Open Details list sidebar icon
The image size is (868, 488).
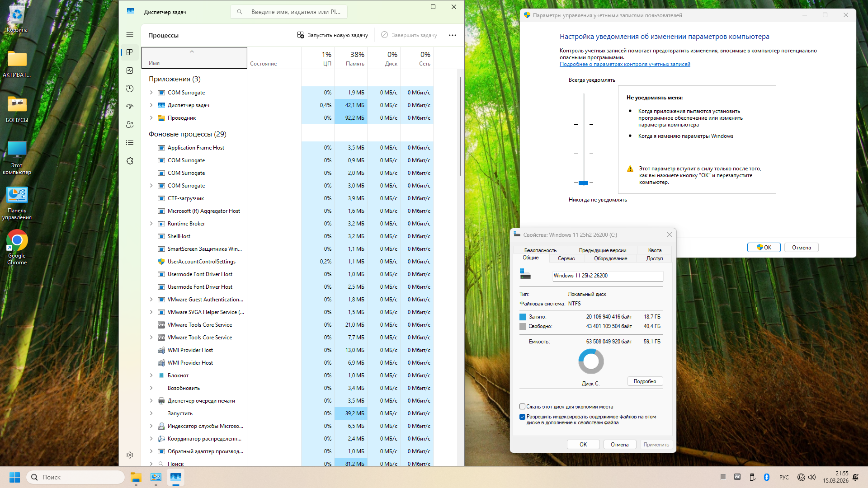[x=130, y=143]
